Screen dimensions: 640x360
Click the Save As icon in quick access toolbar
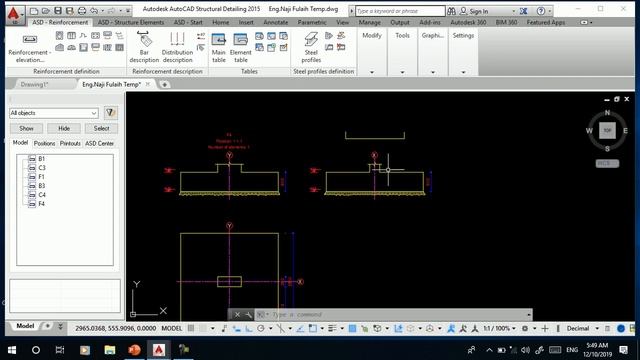70,11
